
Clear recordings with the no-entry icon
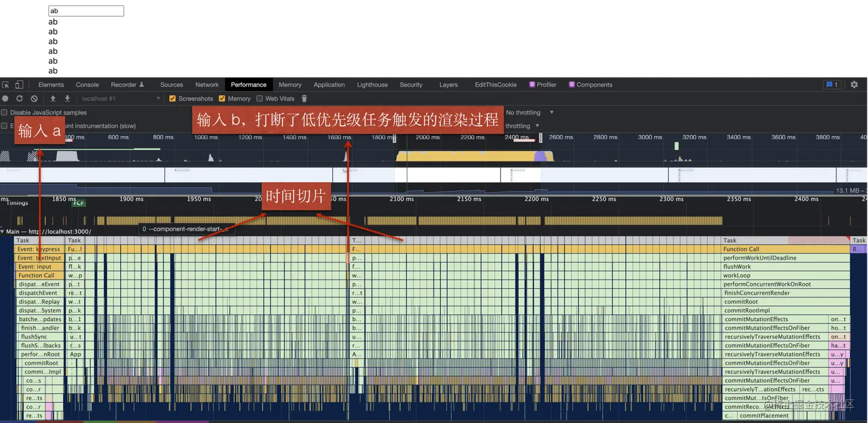click(34, 98)
